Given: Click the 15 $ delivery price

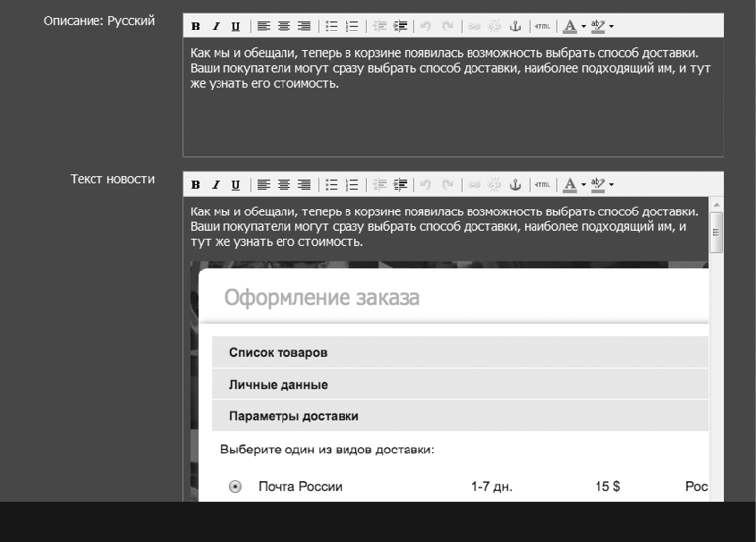Looking at the screenshot, I should [607, 487].
